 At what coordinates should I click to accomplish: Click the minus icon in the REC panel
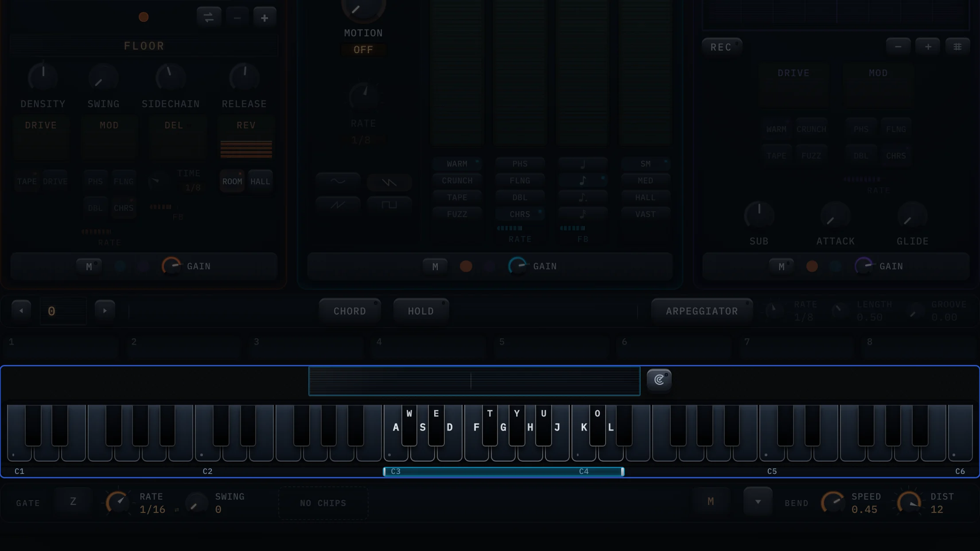tap(898, 47)
